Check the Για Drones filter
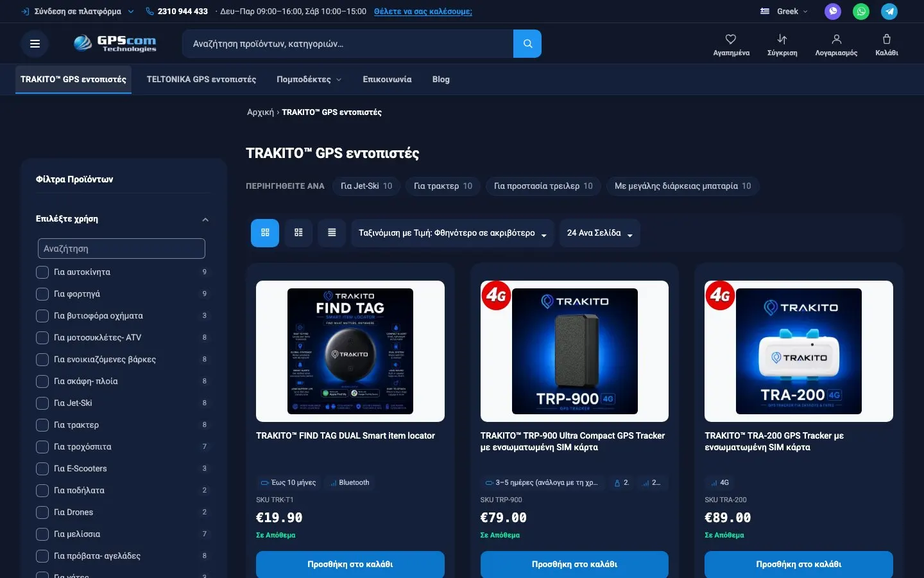This screenshot has width=924, height=578. [42, 512]
